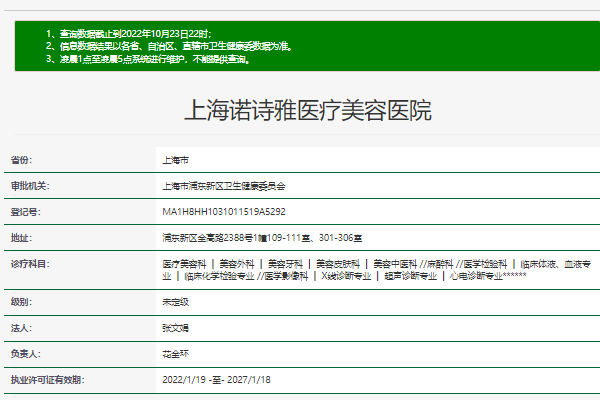600x400 pixels.
Task: Select the 法人 name value 张文娟
Action: pyautogui.click(x=176, y=328)
